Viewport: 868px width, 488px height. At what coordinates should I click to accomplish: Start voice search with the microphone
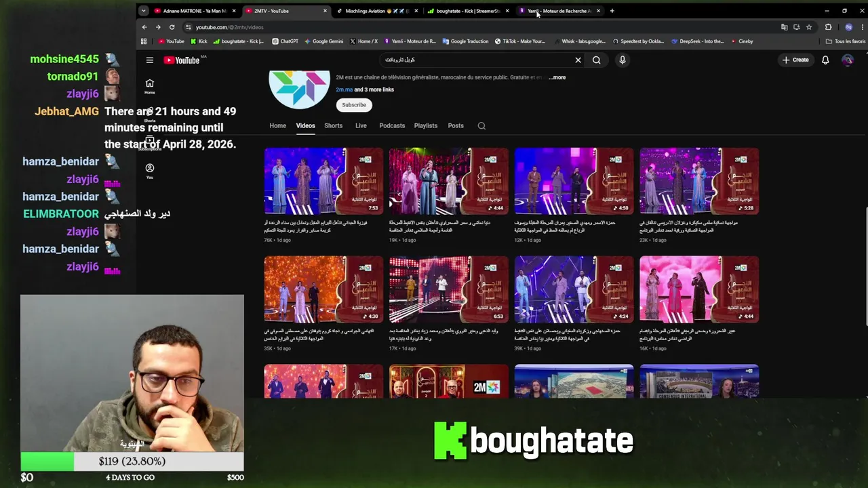click(623, 60)
